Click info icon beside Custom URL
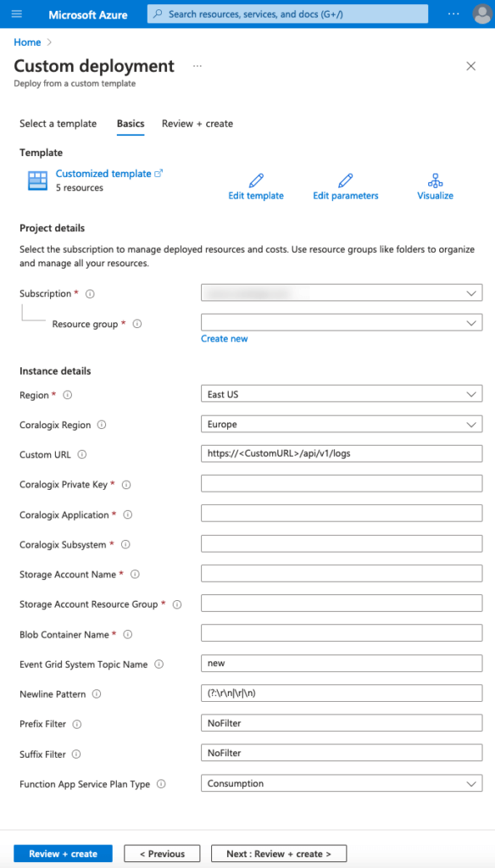The image size is (495, 868). pos(82,454)
